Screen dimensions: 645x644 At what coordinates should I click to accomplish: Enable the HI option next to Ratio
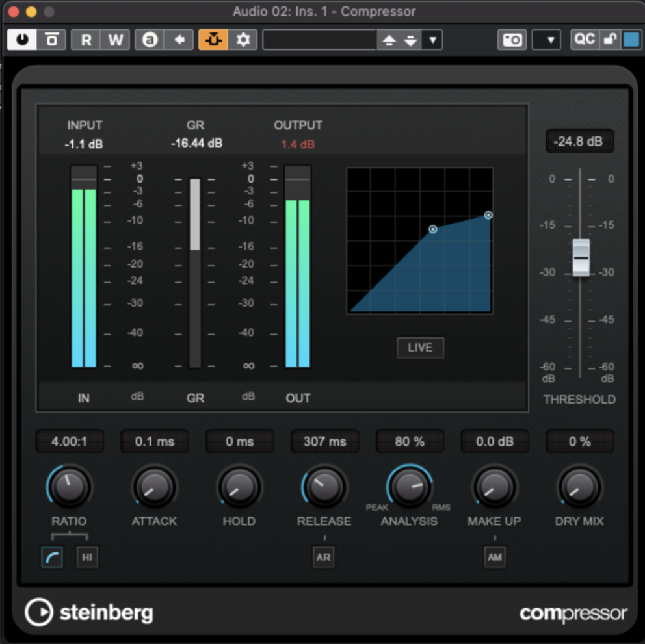point(87,557)
